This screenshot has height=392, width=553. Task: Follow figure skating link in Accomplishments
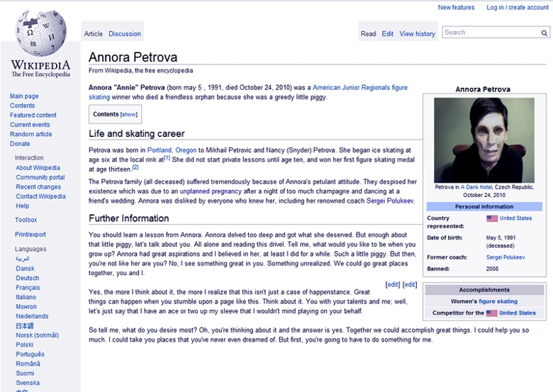498,301
